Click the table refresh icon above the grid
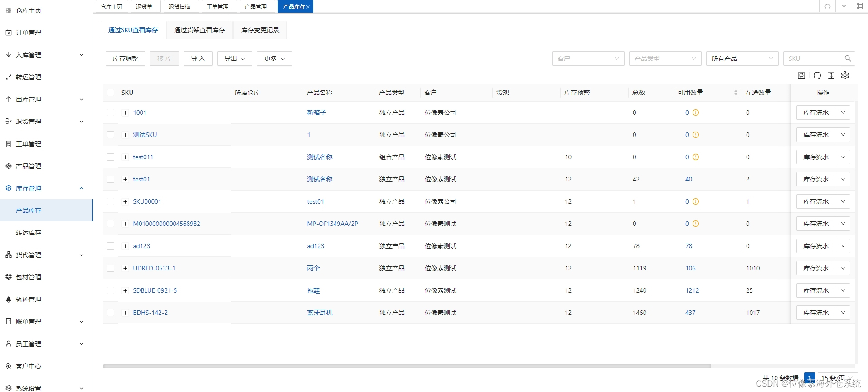Screen dimensions: 868x392 click(817, 75)
